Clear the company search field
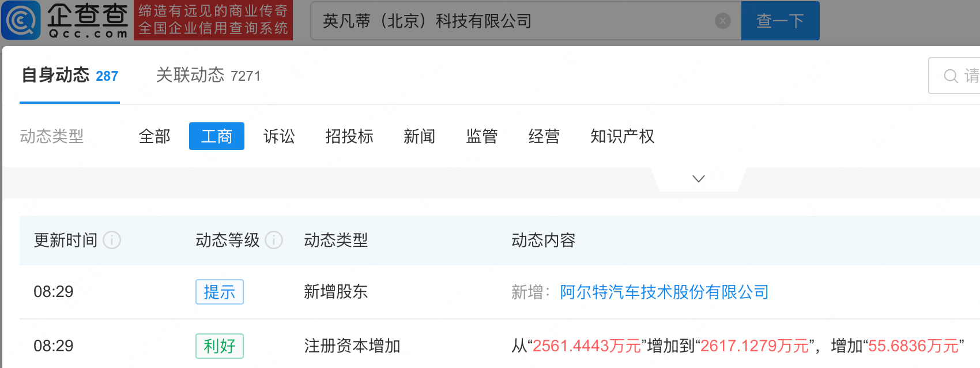 [722, 21]
